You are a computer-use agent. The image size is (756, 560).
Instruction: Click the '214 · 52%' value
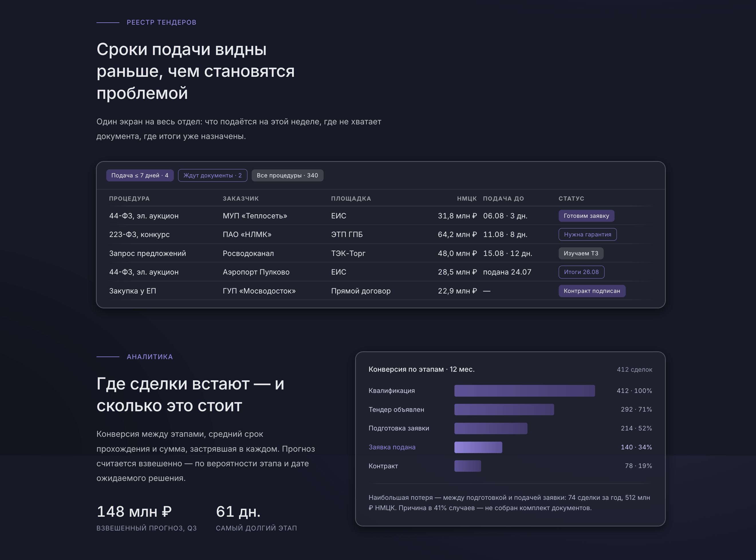coord(636,428)
